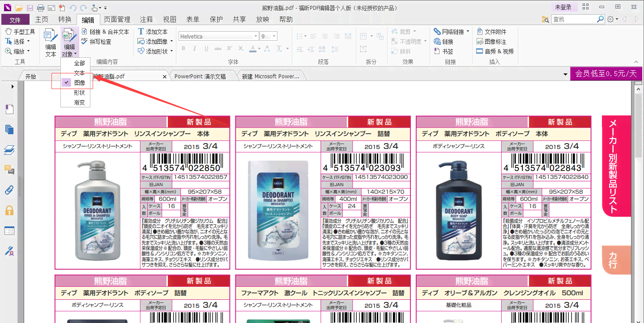Click the folder search icon beside 查找
This screenshot has height=323, width=644.
pos(546,19)
